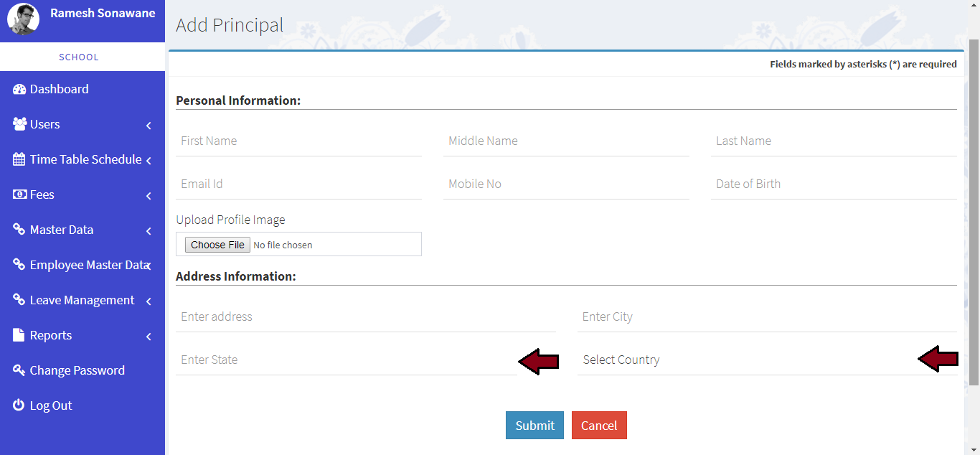The height and width of the screenshot is (455, 980).
Task: Click the Reports file icon
Action: coord(19,335)
